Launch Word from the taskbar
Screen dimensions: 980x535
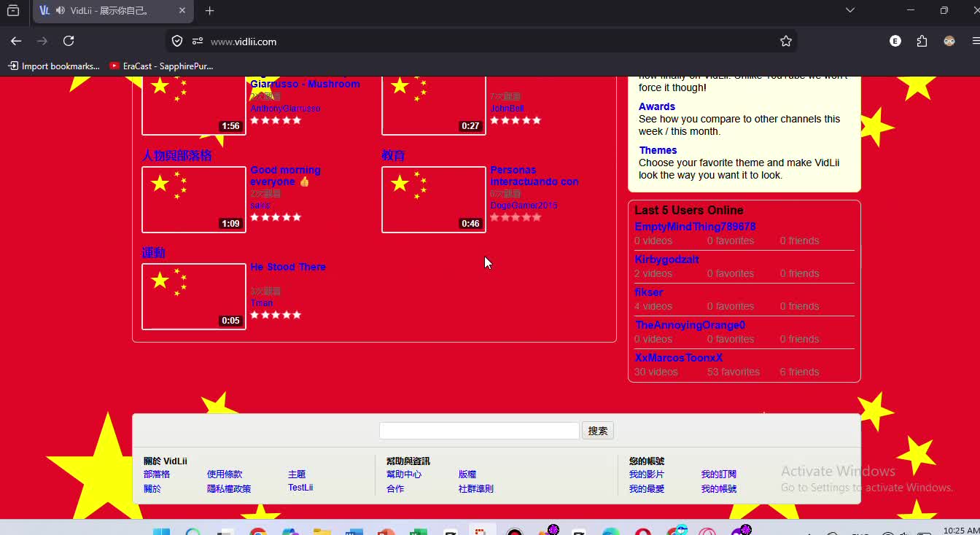354,530
